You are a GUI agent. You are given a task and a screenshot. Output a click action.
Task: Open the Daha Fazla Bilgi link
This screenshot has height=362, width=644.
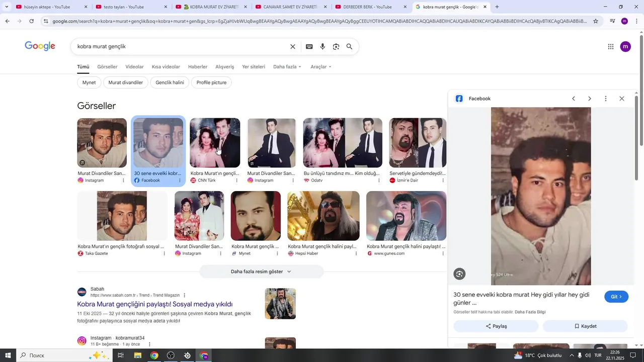click(530, 312)
